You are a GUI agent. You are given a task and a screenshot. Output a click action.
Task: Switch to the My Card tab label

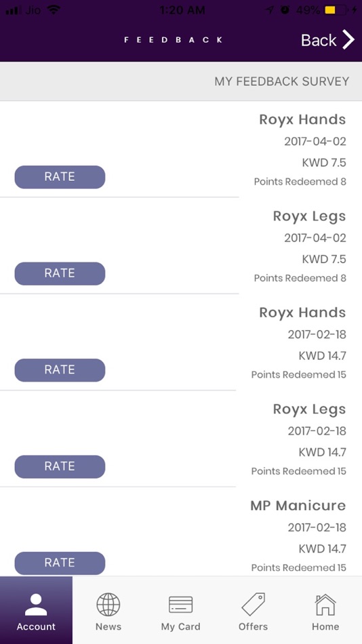point(181,627)
